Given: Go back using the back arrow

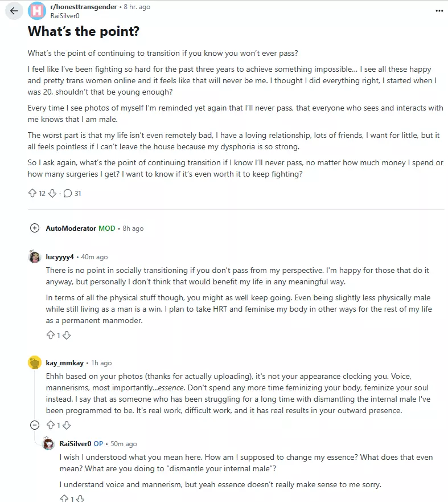Looking at the screenshot, I should [x=14, y=11].
